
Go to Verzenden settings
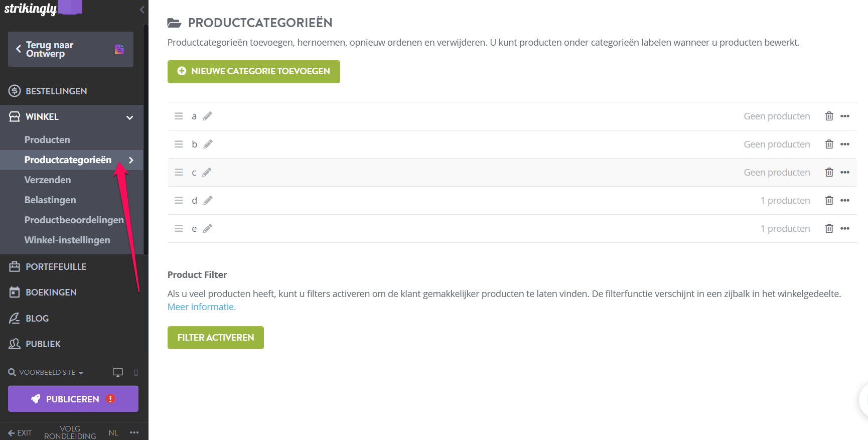[48, 180]
